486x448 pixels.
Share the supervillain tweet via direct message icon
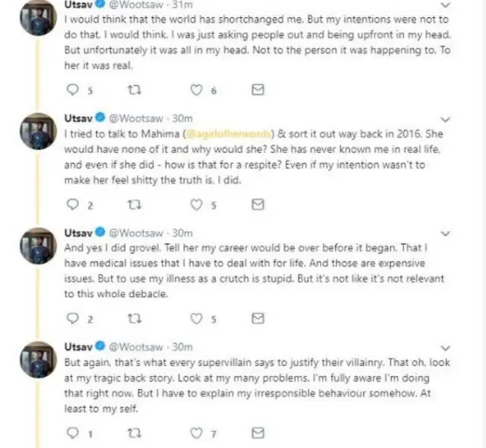[258, 433]
